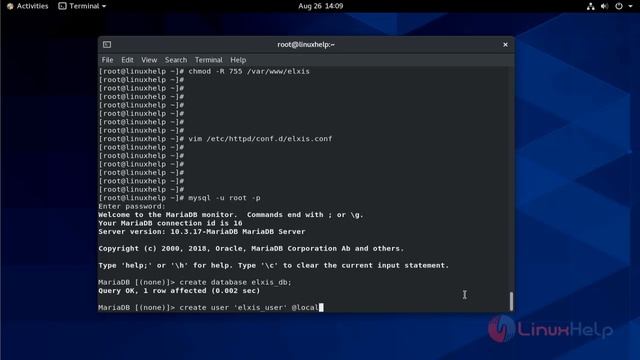This screenshot has height=360, width=640.
Task: Click the 'Enter password:' line
Action: (x=132, y=207)
